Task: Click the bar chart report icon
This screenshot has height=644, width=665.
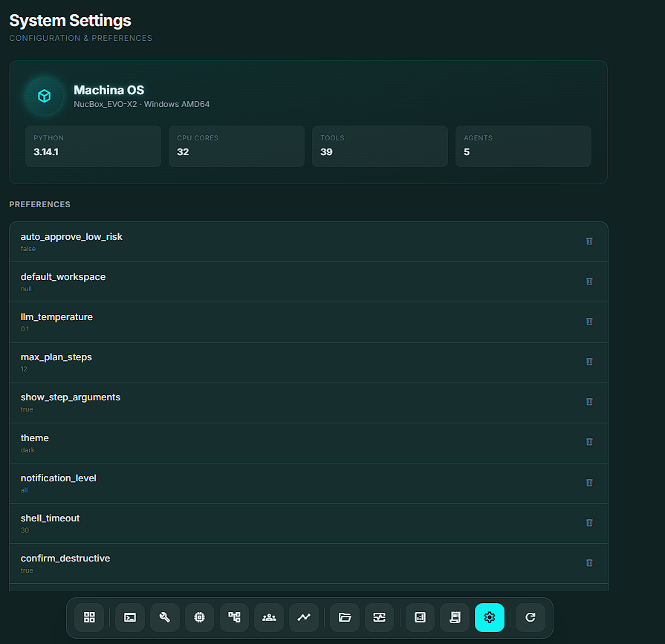Action: (420, 617)
